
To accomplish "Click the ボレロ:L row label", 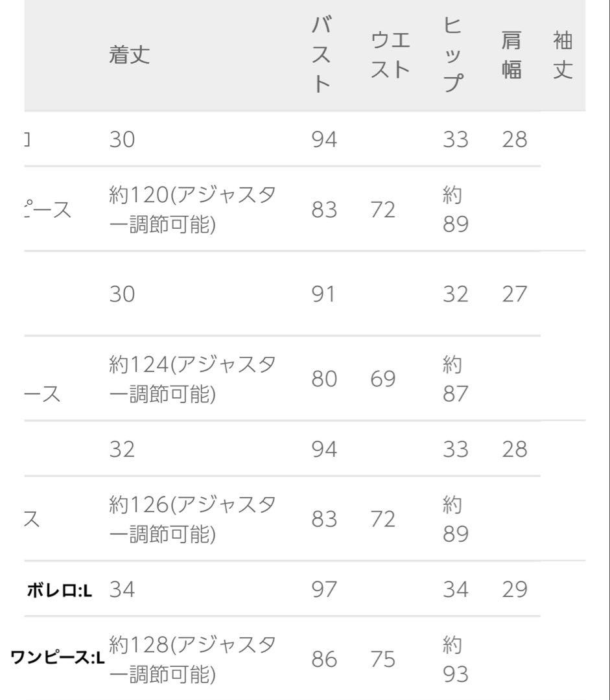I will [x=60, y=590].
